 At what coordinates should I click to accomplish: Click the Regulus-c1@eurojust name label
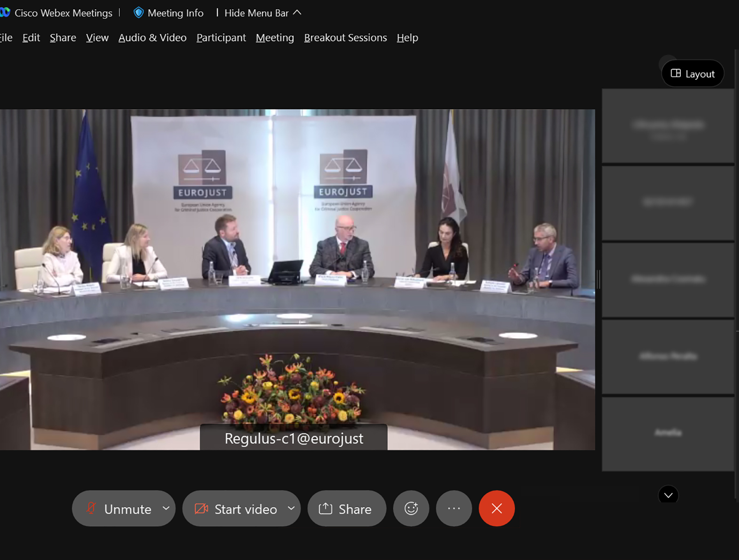point(294,438)
